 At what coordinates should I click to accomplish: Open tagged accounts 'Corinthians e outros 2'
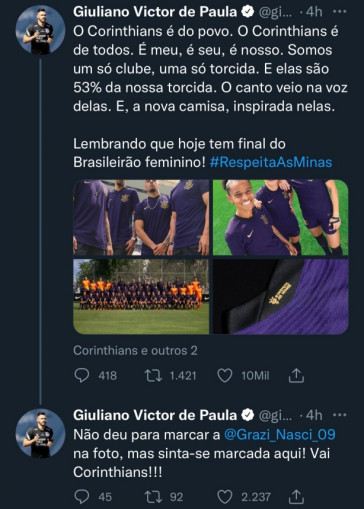(135, 351)
